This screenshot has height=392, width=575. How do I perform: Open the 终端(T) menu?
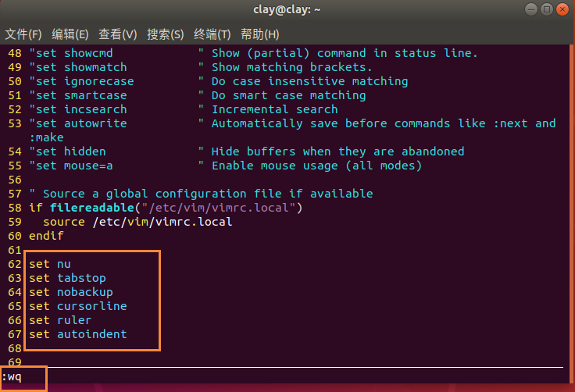click(x=212, y=34)
